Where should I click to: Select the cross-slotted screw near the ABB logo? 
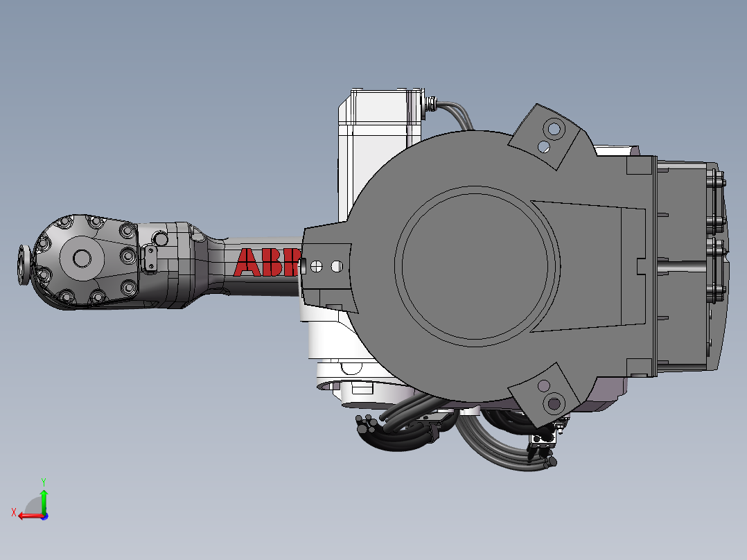(316, 265)
